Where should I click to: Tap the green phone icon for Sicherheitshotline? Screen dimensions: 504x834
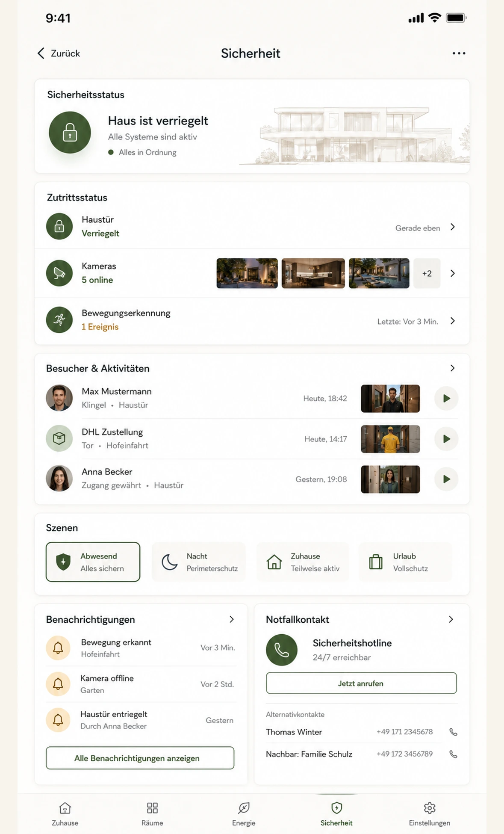282,650
